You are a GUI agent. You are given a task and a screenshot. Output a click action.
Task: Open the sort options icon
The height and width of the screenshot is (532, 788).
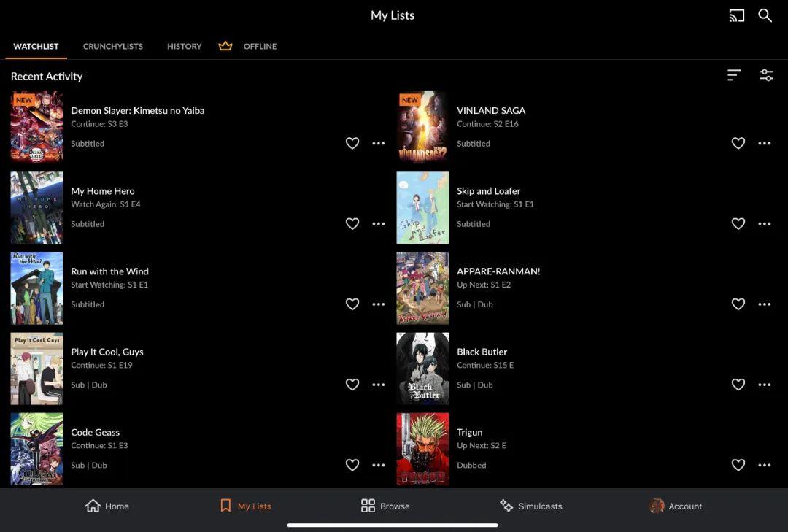pos(733,74)
